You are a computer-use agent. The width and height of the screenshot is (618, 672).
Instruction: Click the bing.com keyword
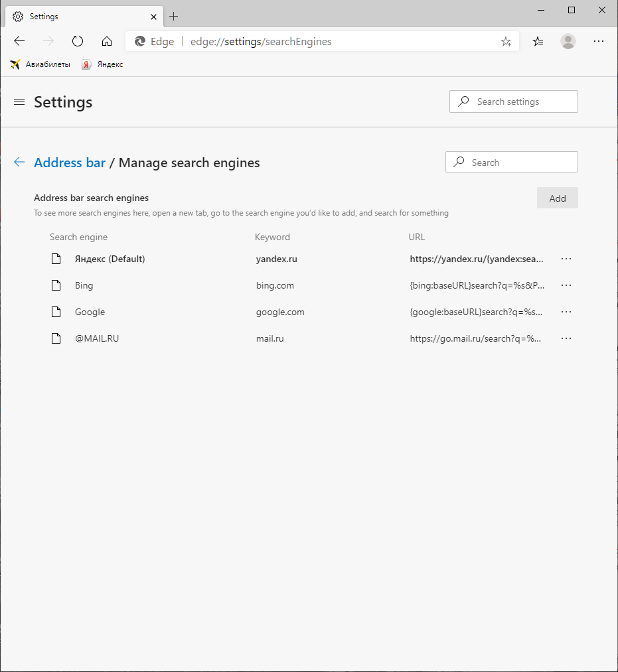coord(275,285)
